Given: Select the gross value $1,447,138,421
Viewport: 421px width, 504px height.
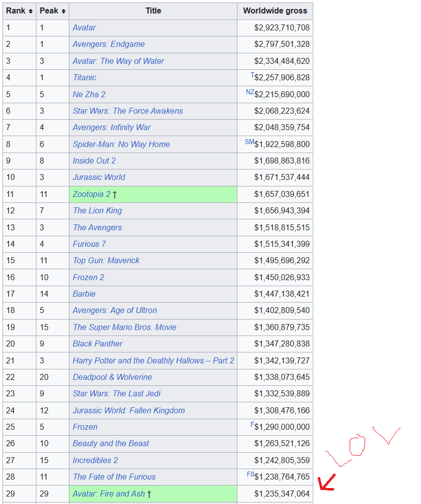Looking at the screenshot, I should click(282, 294).
